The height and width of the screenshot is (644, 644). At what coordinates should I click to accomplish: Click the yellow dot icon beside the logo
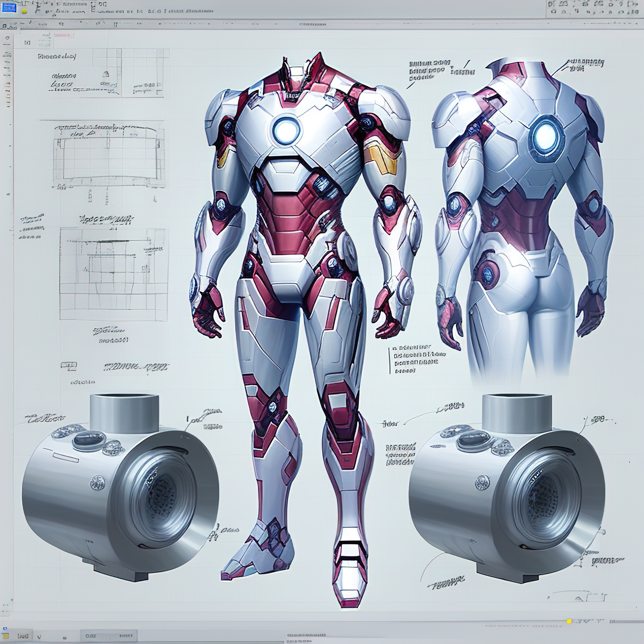point(24,11)
